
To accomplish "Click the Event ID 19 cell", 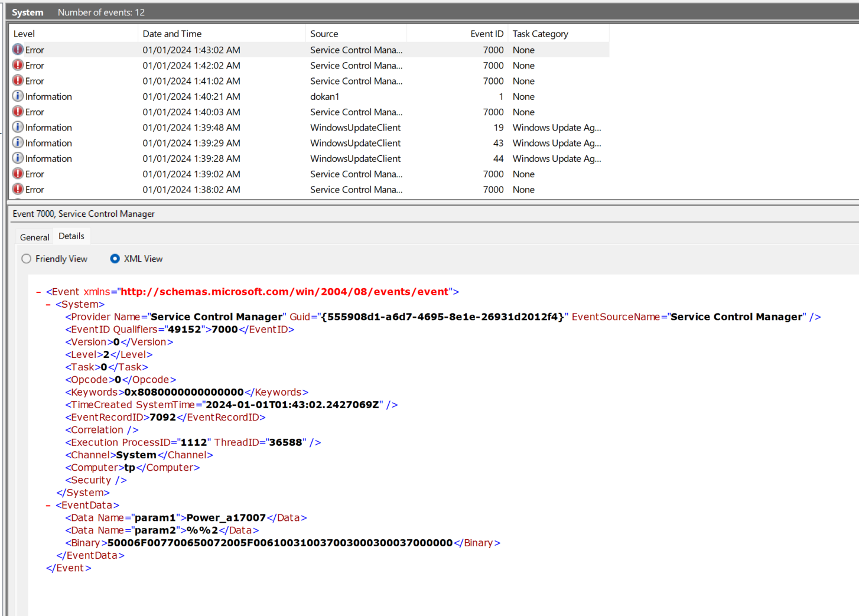I will click(x=499, y=128).
